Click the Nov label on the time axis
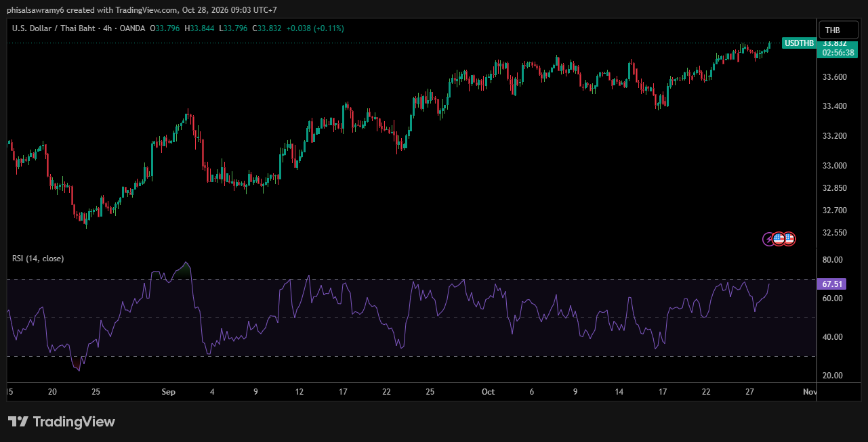 click(809, 392)
